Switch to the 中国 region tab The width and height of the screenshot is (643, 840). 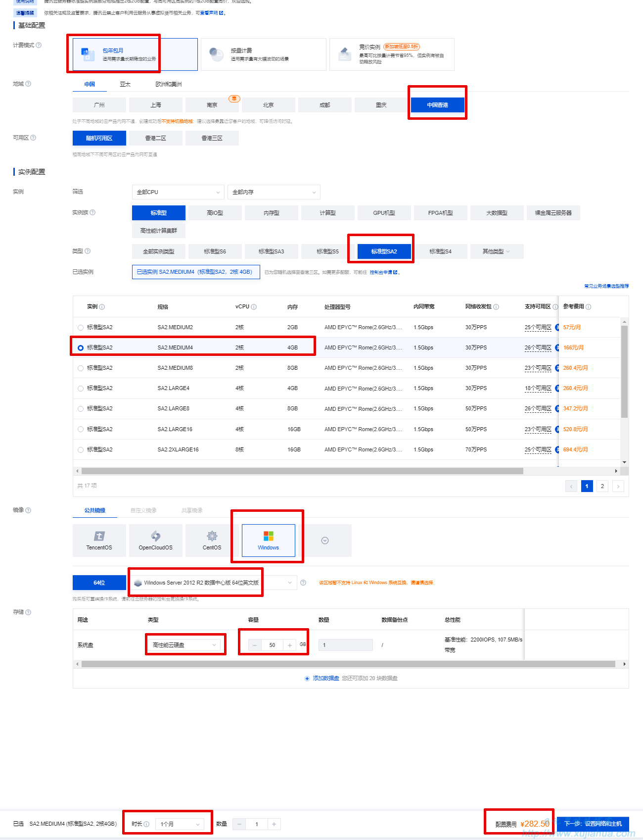[x=90, y=84]
